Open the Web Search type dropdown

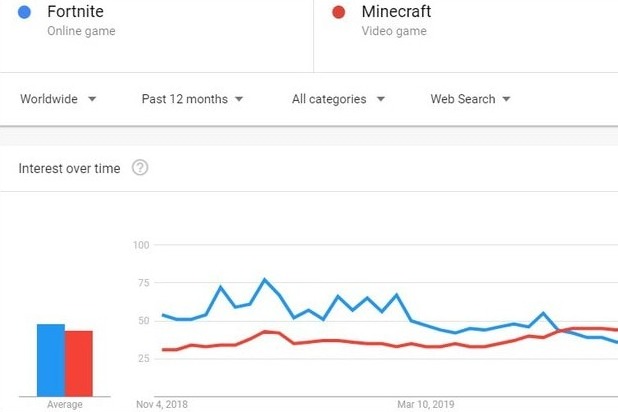[x=470, y=99]
